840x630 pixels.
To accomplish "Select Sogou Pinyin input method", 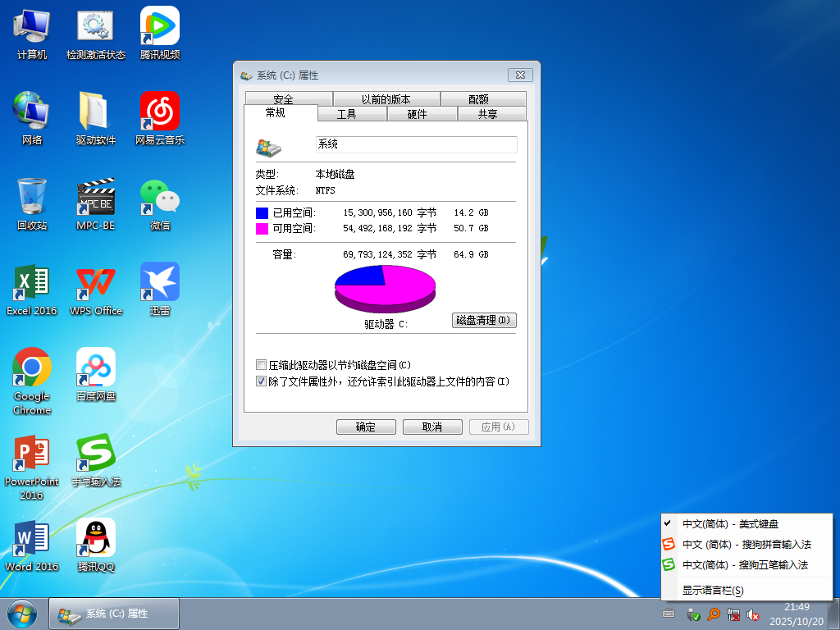I will pos(746,545).
